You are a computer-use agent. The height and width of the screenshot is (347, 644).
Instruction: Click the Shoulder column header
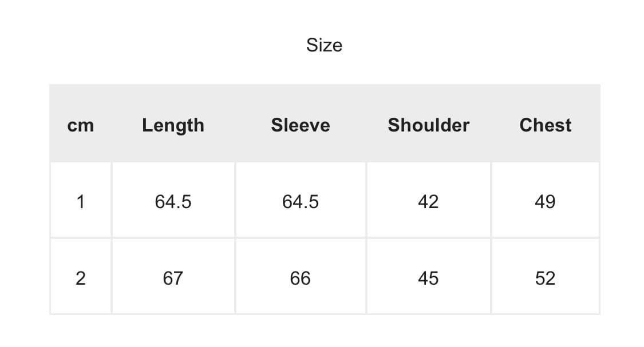coord(428,125)
